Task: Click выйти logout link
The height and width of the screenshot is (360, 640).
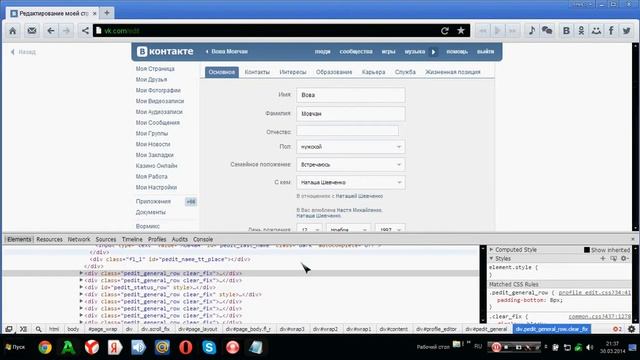Action: [485, 52]
